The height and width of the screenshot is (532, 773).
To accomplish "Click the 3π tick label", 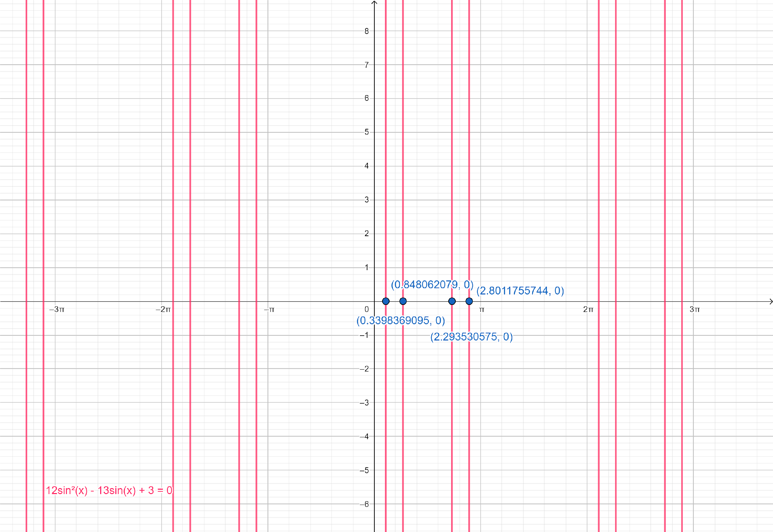I will pos(694,309).
